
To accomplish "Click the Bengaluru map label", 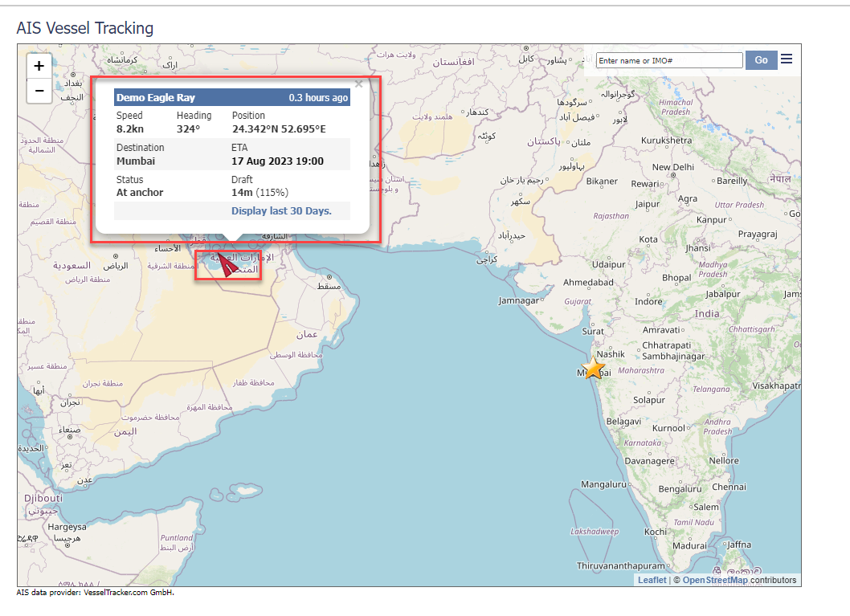I will pos(680,488).
